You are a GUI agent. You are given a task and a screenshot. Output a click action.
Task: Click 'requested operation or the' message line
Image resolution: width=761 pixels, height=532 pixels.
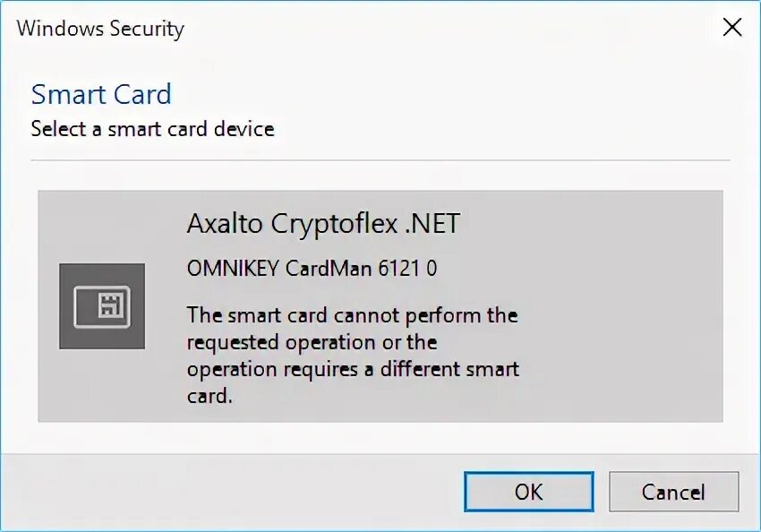pos(312,342)
